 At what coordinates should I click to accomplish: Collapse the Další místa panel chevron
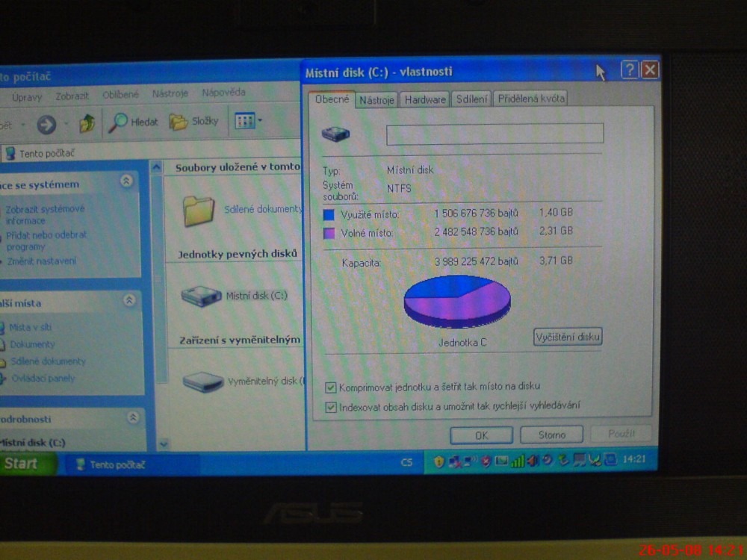tap(129, 300)
